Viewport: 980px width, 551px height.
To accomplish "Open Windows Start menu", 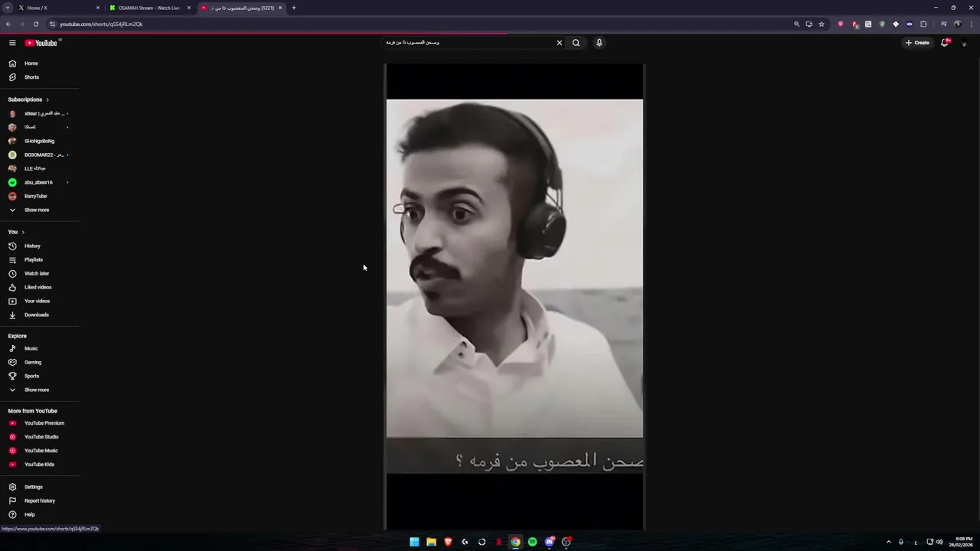I will click(x=414, y=542).
